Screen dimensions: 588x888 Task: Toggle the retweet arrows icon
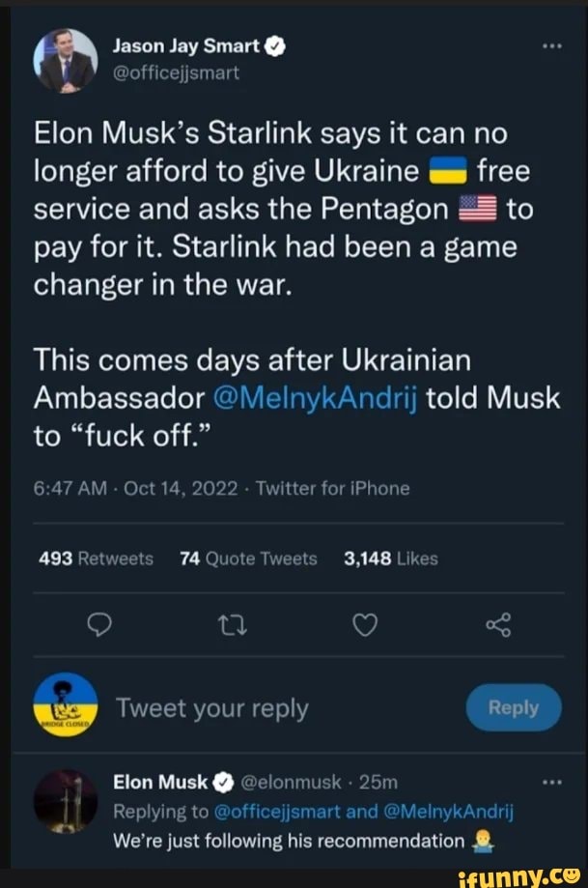pyautogui.click(x=232, y=625)
